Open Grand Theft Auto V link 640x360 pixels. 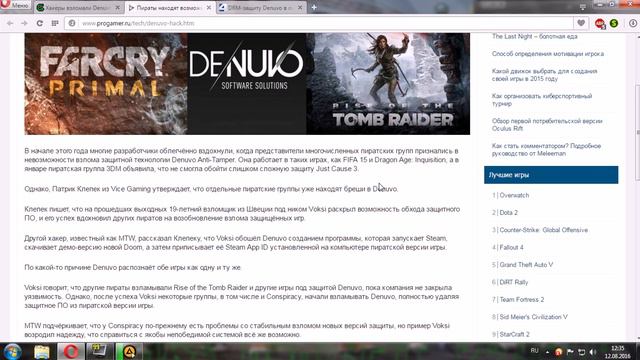[526, 264]
